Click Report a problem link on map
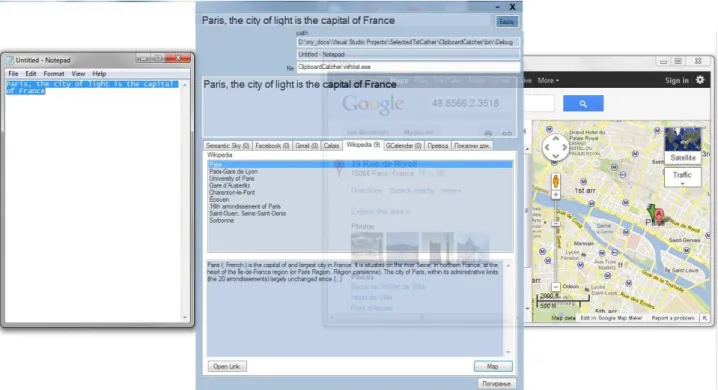 click(x=673, y=318)
